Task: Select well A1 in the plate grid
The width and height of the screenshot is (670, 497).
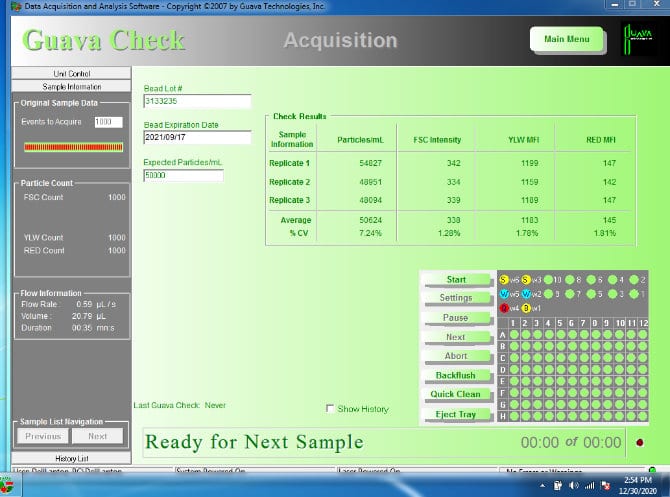Action: 514,335
